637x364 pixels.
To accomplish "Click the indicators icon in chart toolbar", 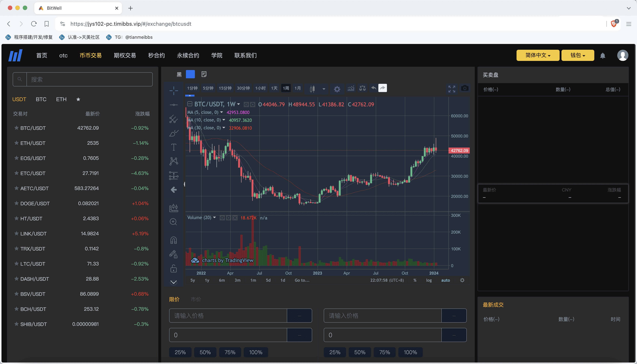I will [x=351, y=88].
